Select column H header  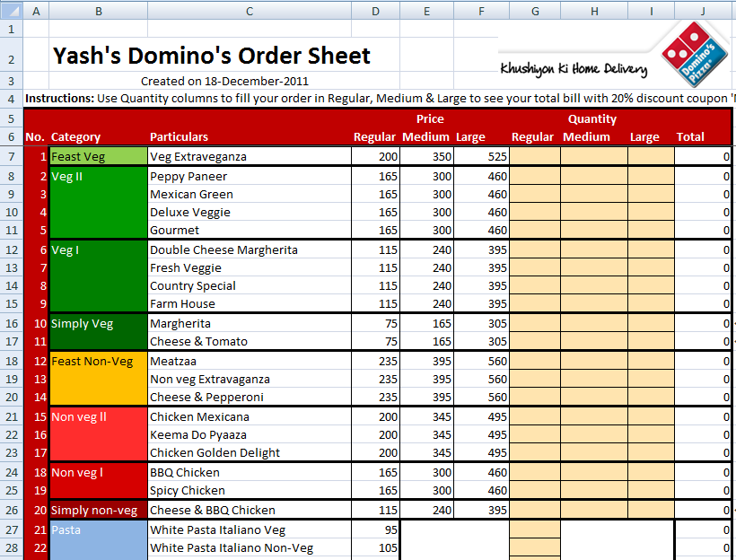tap(594, 12)
